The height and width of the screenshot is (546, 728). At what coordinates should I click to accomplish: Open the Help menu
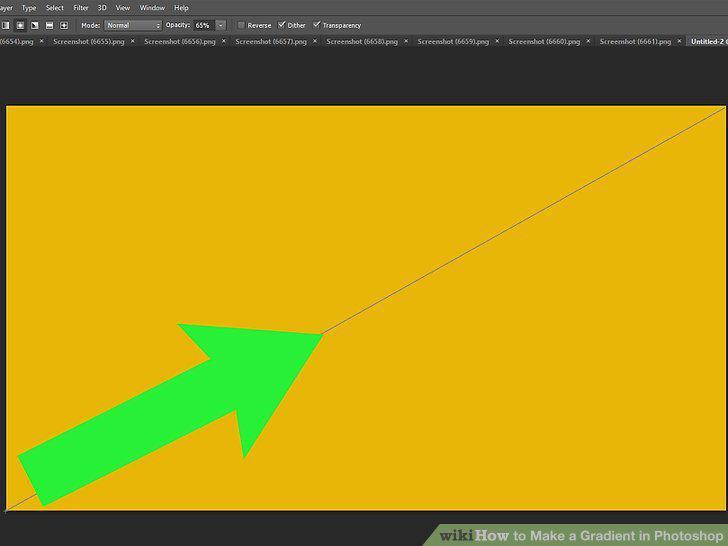coord(181,8)
